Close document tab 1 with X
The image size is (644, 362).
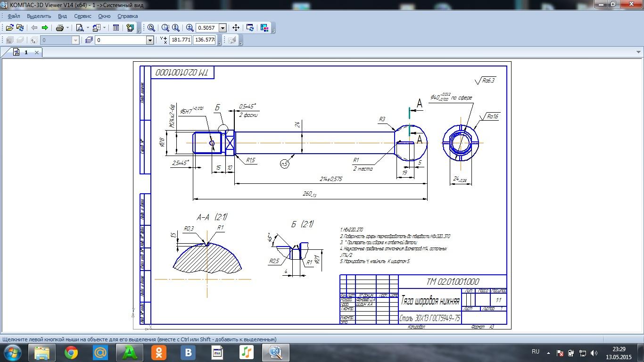pyautogui.click(x=37, y=52)
